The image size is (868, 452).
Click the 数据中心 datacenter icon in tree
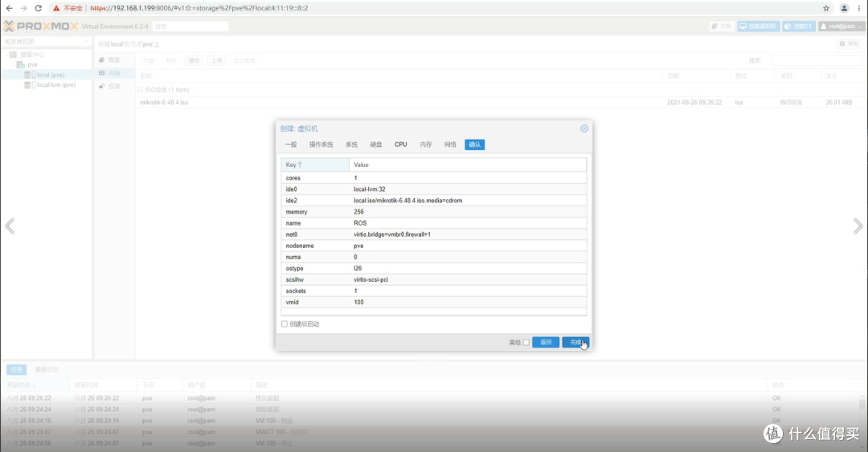13,55
